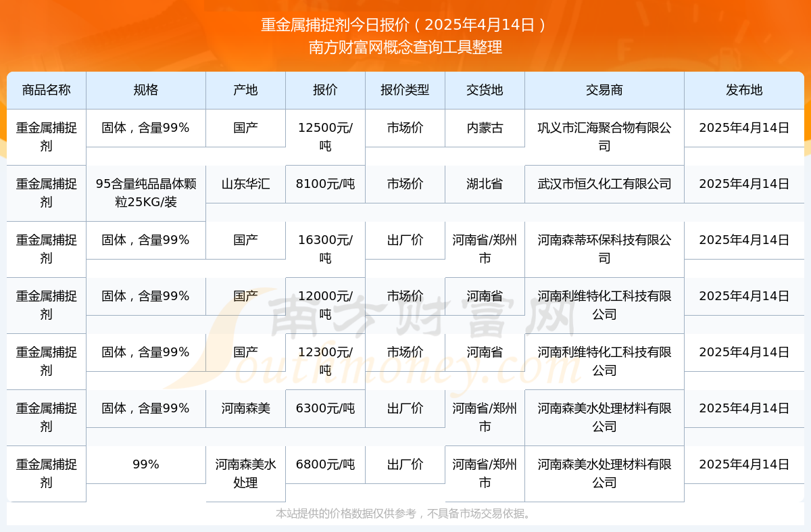Click the price cell 6300元/吨
This screenshot has height=532, width=811.
click(325, 408)
